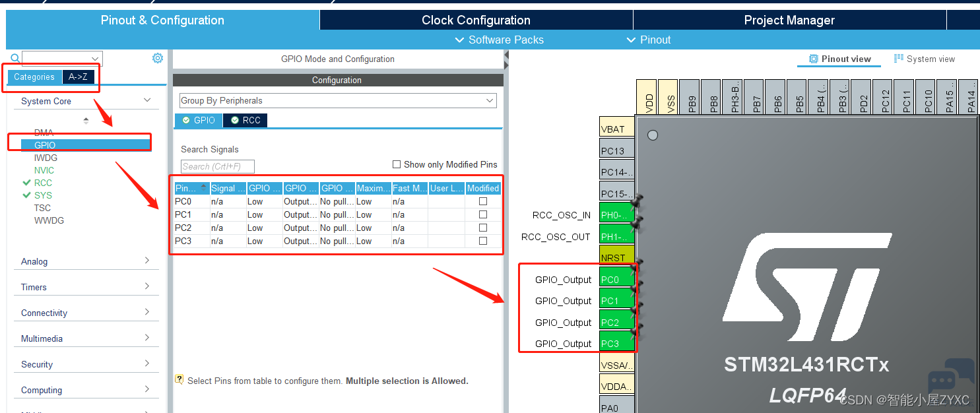This screenshot has height=413, width=980.
Task: Click the PD2 pin on top row
Action: click(861, 97)
